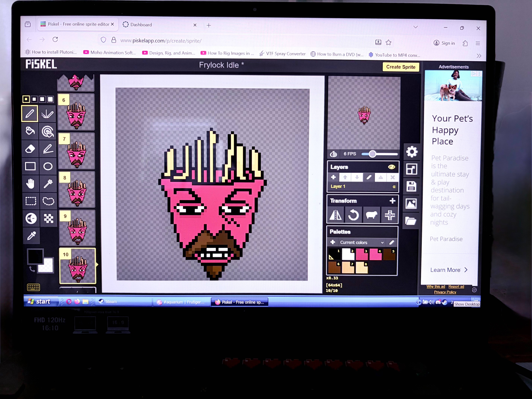This screenshot has width=532, height=399.
Task: Pick the dark brown palette color 5
Action: coord(389,254)
